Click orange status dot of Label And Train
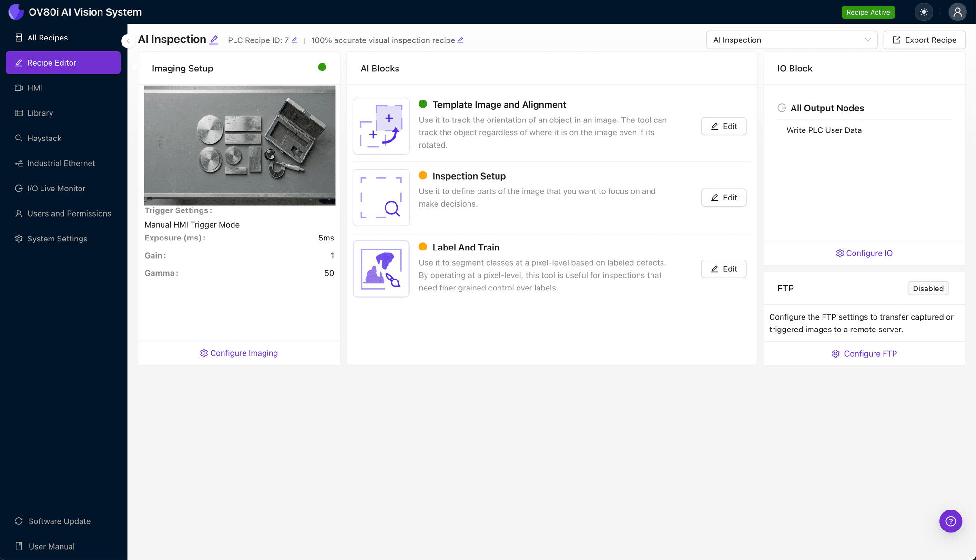The width and height of the screenshot is (976, 560). click(423, 247)
